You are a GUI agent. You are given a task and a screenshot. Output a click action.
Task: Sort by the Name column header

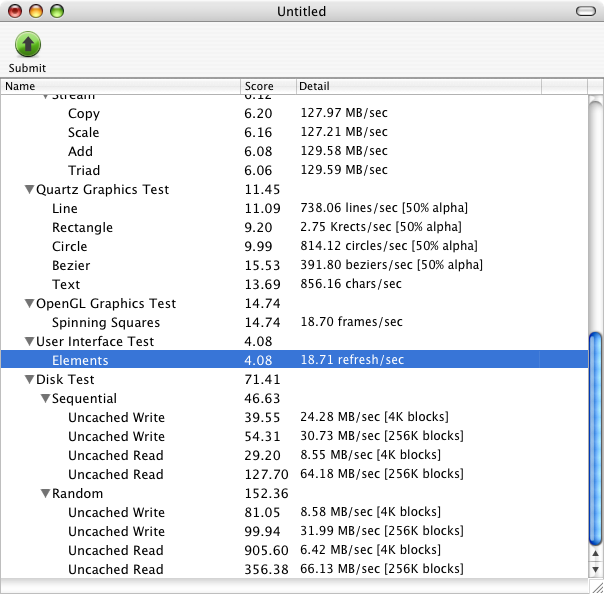(x=120, y=87)
